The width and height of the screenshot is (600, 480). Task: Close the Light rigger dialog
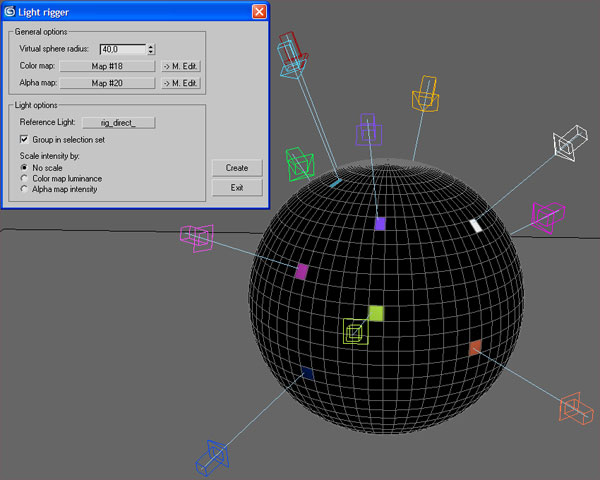pos(259,12)
